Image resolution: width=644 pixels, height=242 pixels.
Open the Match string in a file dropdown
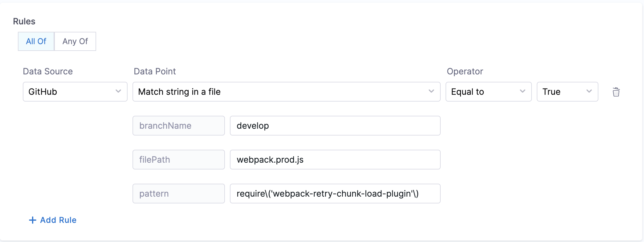pos(286,92)
